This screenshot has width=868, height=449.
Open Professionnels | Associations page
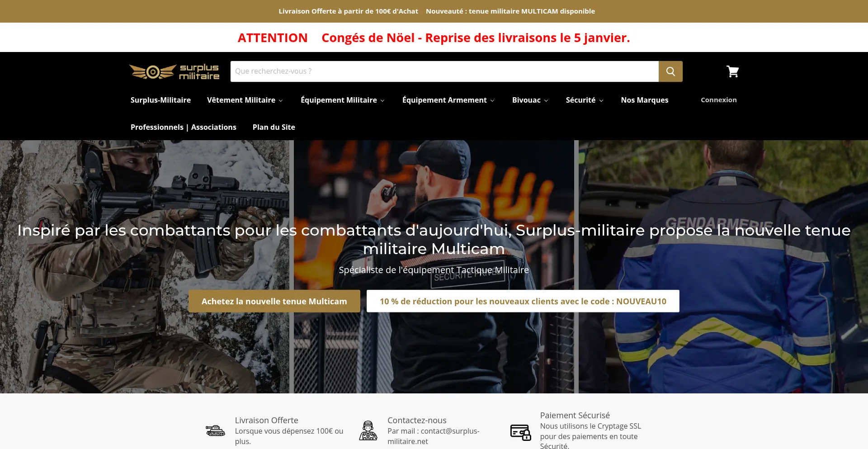(x=183, y=127)
